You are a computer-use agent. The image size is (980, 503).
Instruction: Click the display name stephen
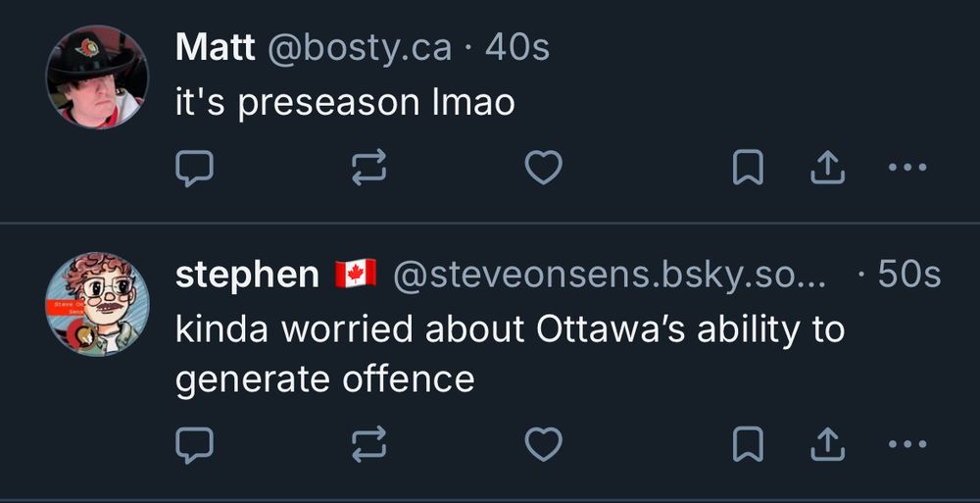(x=247, y=276)
